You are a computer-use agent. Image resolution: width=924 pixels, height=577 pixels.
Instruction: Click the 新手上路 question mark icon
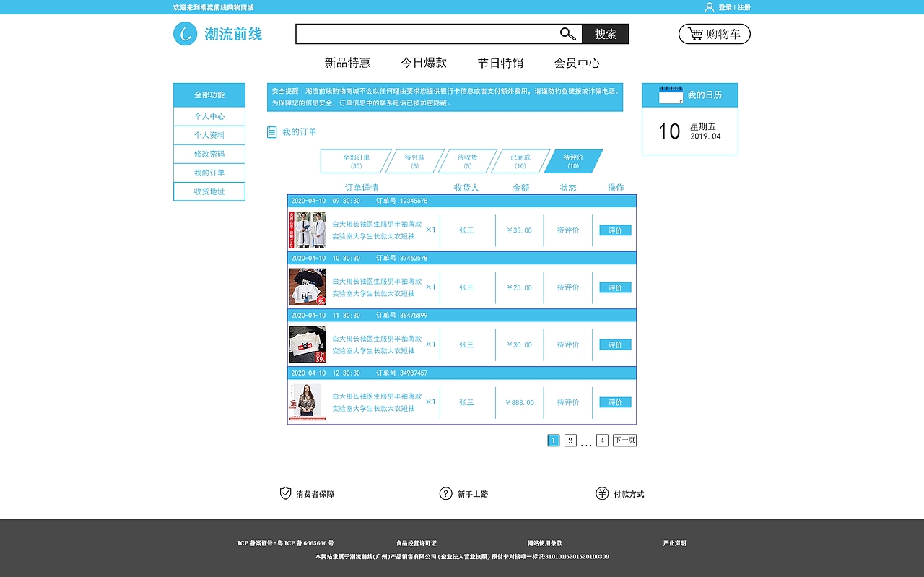(445, 493)
